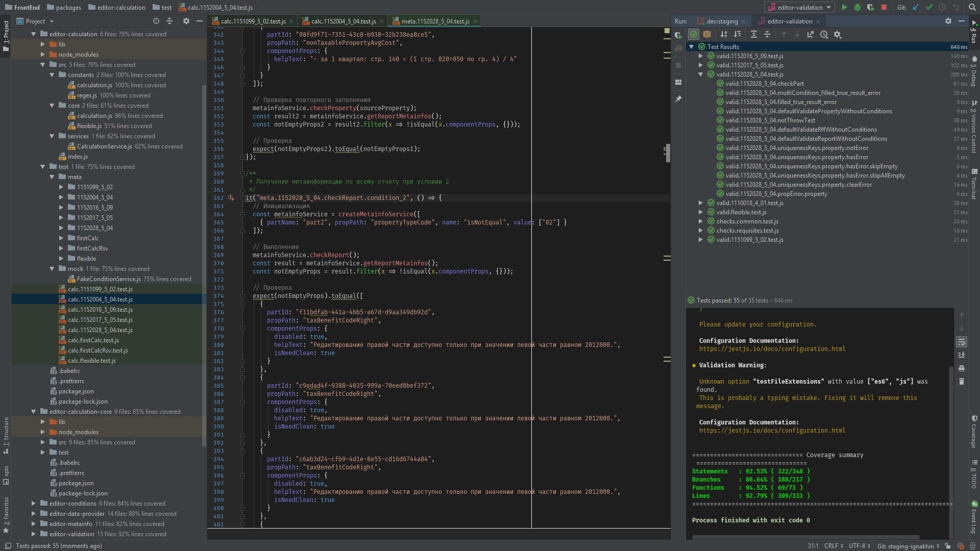980x551 pixels.
Task: Click the editor vertical scrollbar thumb
Action: (x=668, y=153)
